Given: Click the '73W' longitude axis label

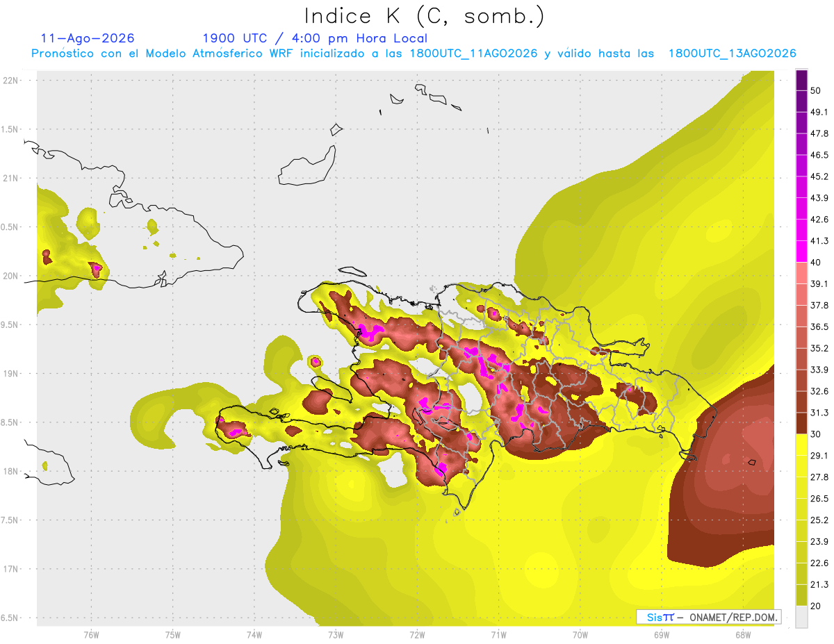Looking at the screenshot, I should [336, 635].
